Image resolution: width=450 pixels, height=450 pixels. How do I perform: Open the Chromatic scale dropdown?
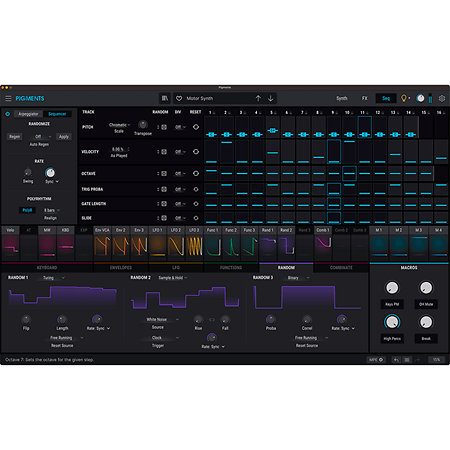click(x=119, y=125)
